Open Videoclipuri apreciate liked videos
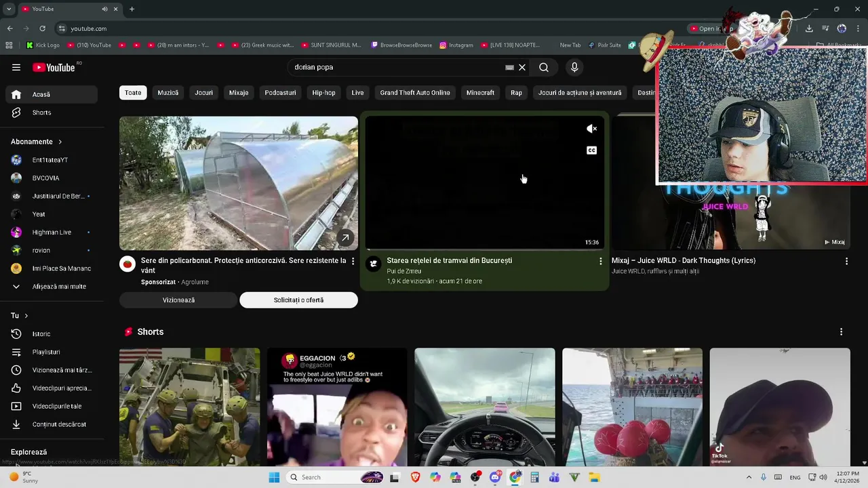Viewport: 868px width, 488px height. click(52, 388)
